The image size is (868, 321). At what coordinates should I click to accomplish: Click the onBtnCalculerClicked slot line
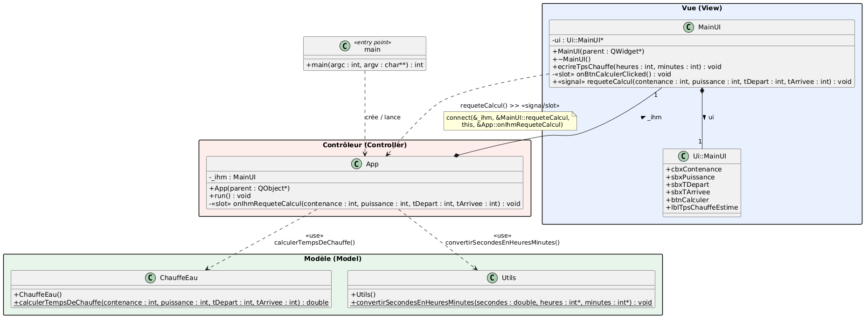611,74
